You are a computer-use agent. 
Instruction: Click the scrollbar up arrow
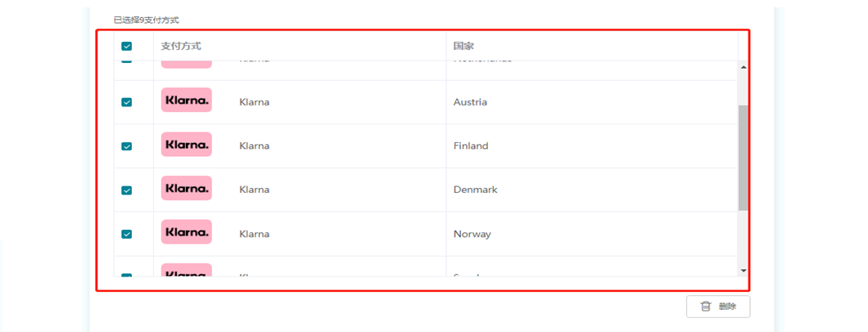pyautogui.click(x=743, y=67)
